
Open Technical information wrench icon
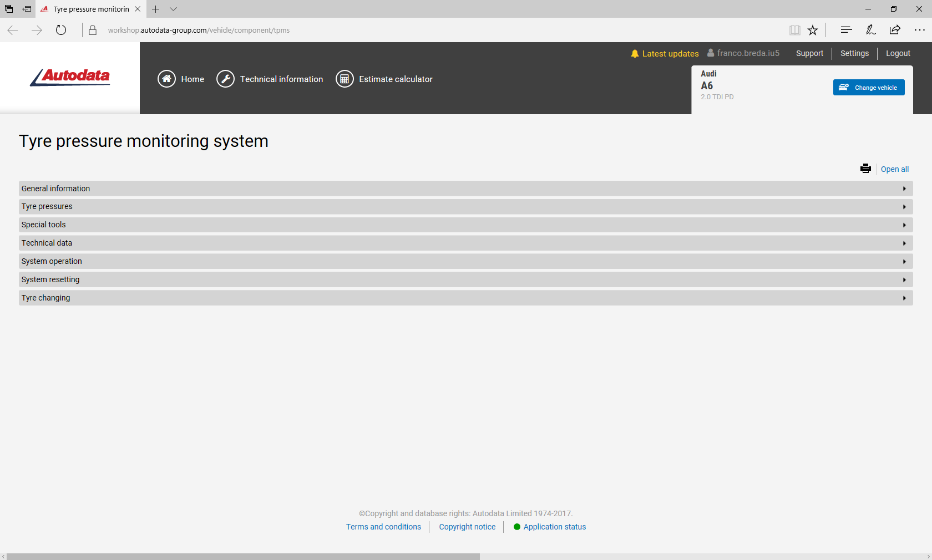pos(225,79)
